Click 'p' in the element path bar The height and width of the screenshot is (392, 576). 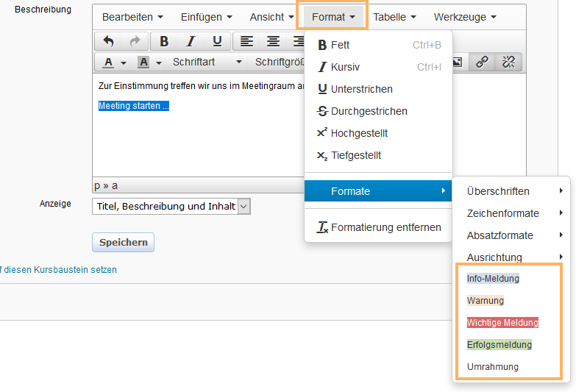[97, 185]
